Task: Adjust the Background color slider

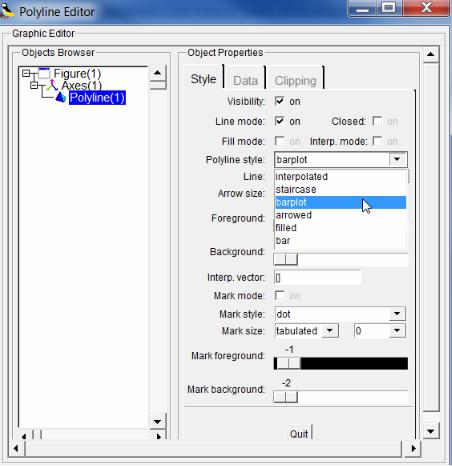Action: 286,259
